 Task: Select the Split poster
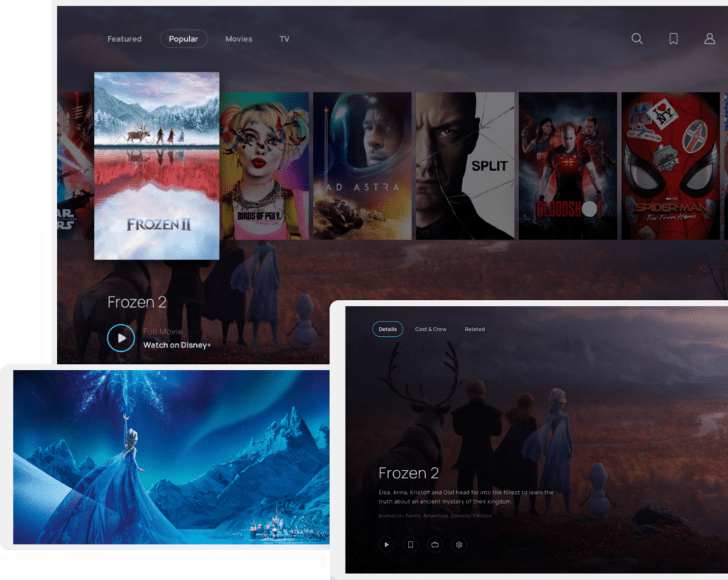pyautogui.click(x=465, y=166)
